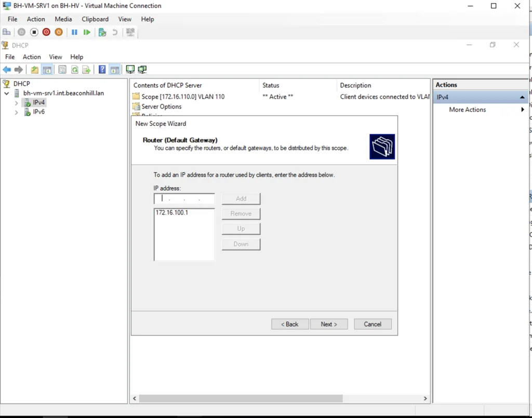The height and width of the screenshot is (418, 532).
Task: Go Back in the New Scope Wizard
Action: pos(290,324)
